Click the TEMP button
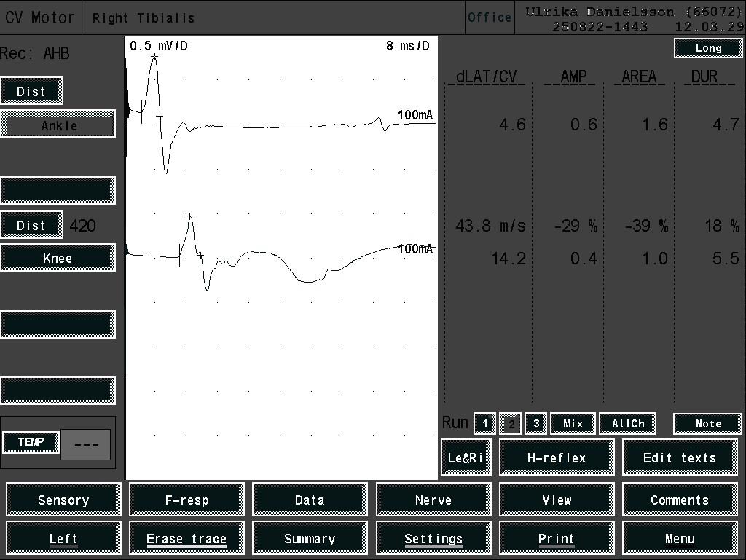 point(31,442)
